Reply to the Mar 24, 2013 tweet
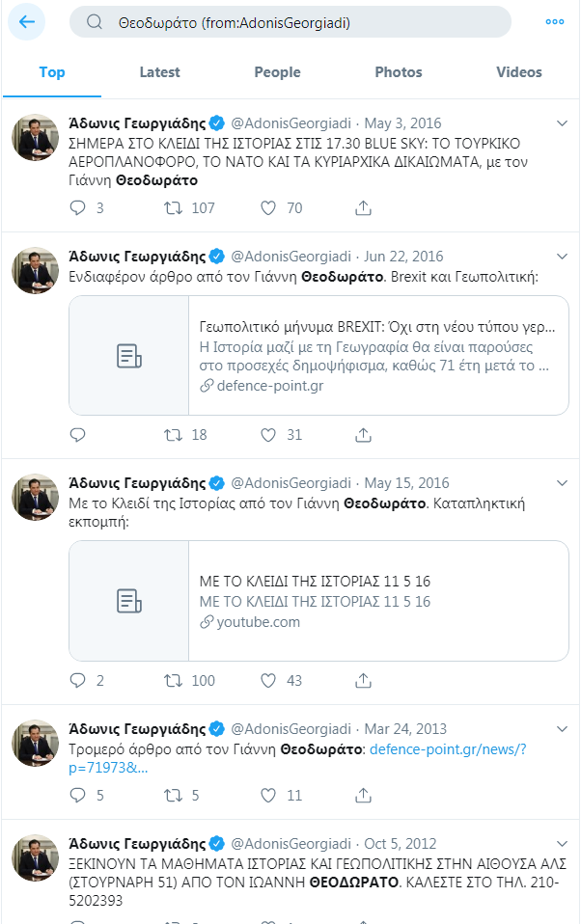The height and width of the screenshot is (924, 581). pyautogui.click(x=78, y=796)
